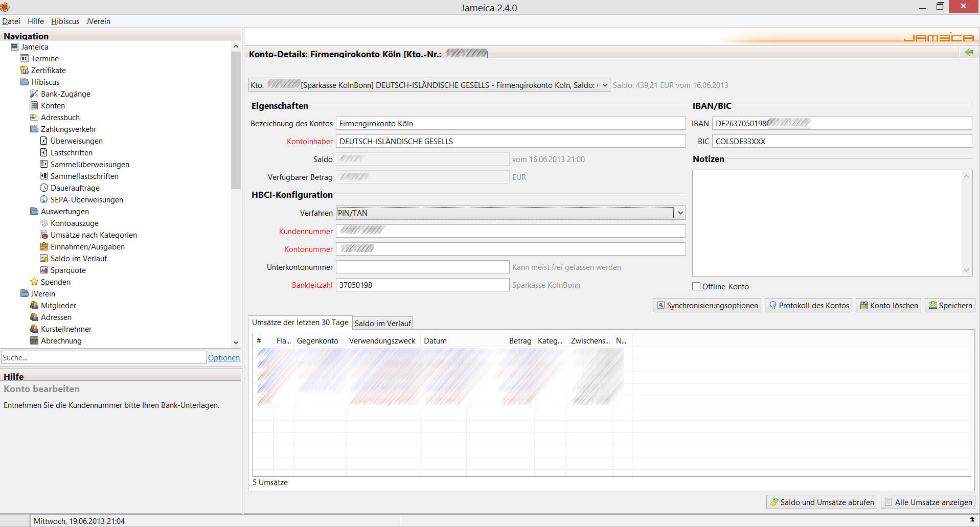Open Zertifikate icon in navigation tree
Image resolution: width=980 pixels, height=527 pixels.
pyautogui.click(x=25, y=70)
